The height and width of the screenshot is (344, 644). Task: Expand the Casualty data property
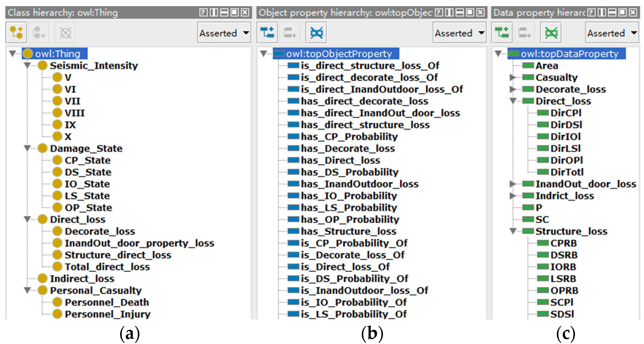513,77
